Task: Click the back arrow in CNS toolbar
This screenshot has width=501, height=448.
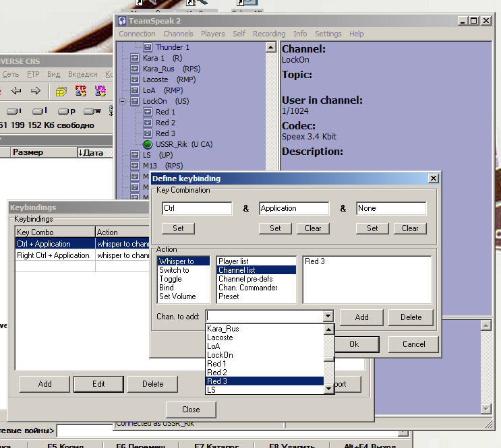Action: coord(16,91)
